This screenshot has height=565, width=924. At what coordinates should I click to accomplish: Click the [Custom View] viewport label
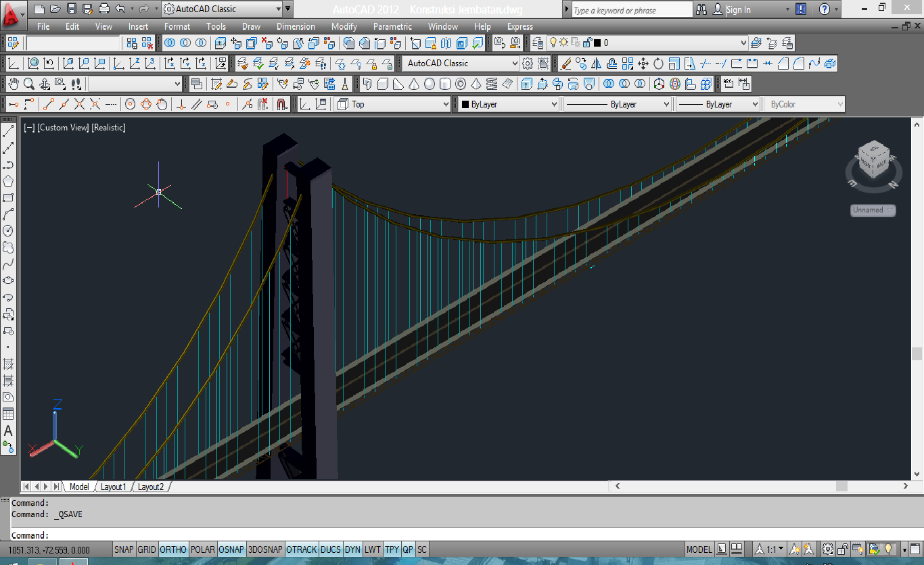(63, 127)
